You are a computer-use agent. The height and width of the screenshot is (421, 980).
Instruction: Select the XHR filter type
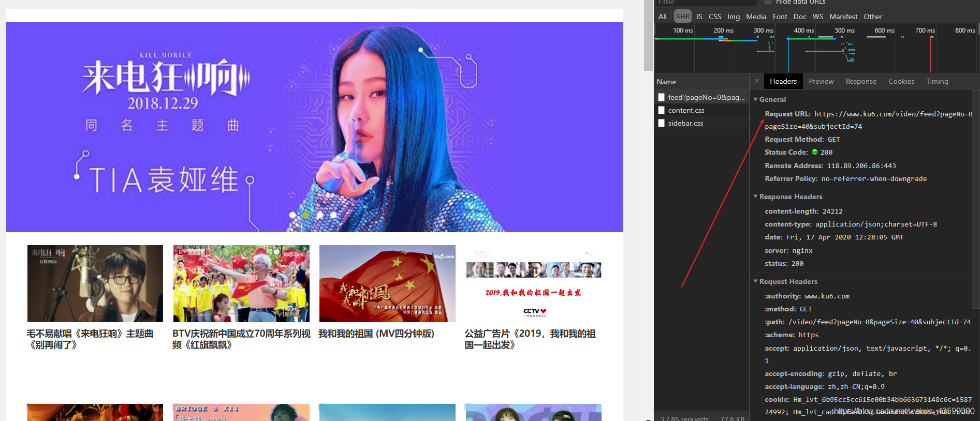pos(683,17)
